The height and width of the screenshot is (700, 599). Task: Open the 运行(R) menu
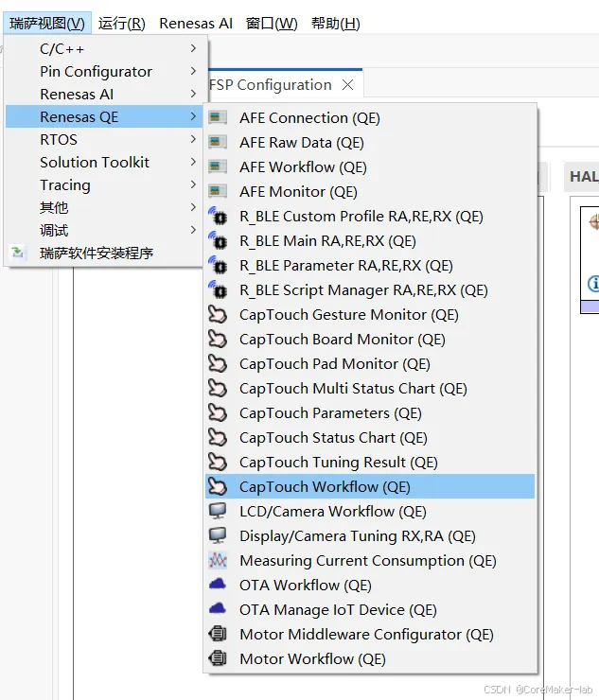121,24
